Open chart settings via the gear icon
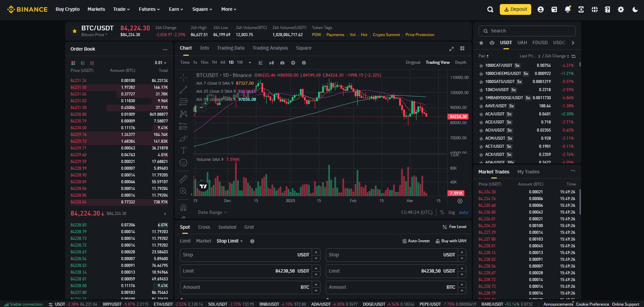 click(304, 63)
